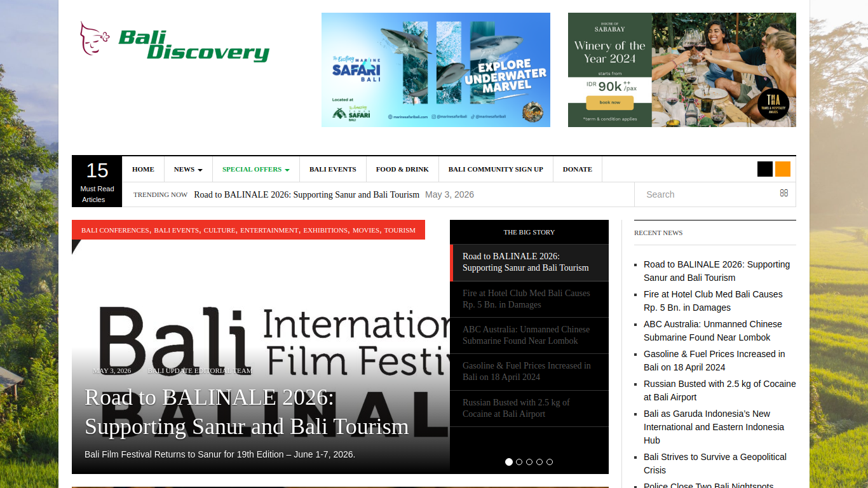Select the second carousel dot

519,462
